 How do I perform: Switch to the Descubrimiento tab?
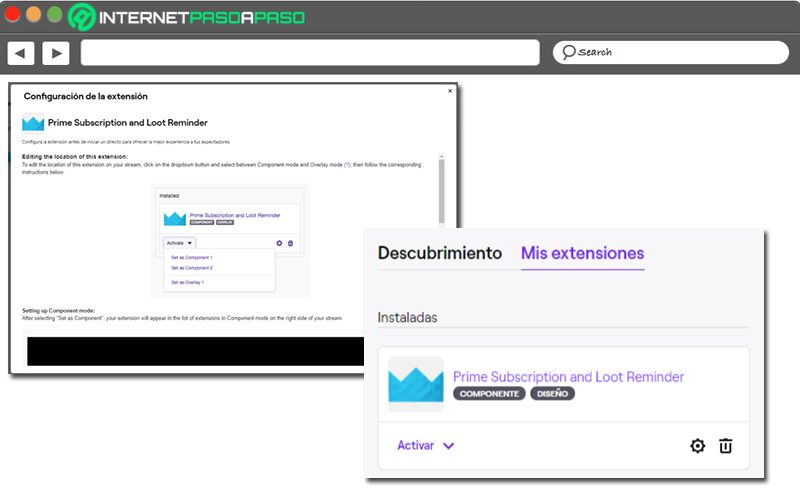[440, 253]
